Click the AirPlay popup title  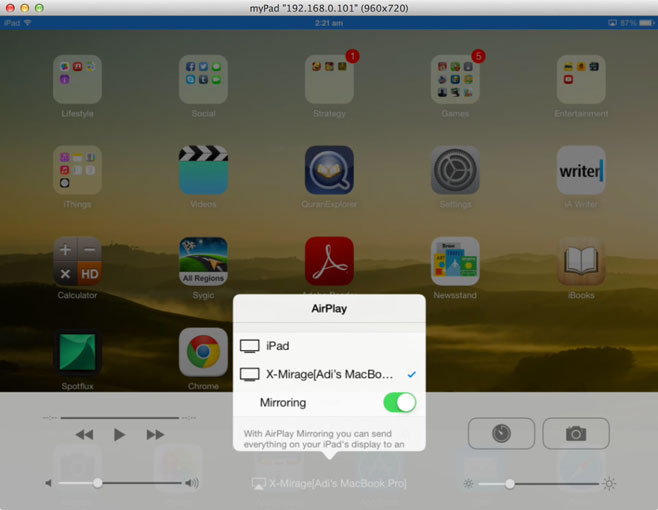click(x=329, y=309)
